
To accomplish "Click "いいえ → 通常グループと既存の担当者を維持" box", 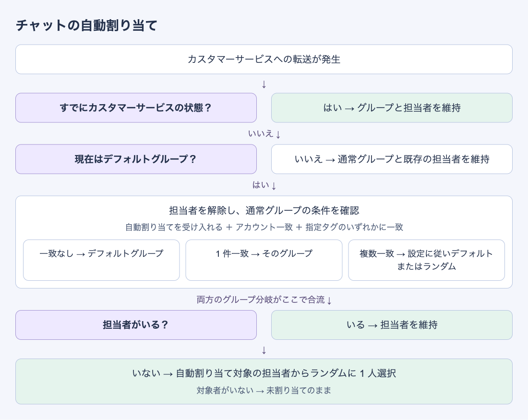I will (x=392, y=159).
